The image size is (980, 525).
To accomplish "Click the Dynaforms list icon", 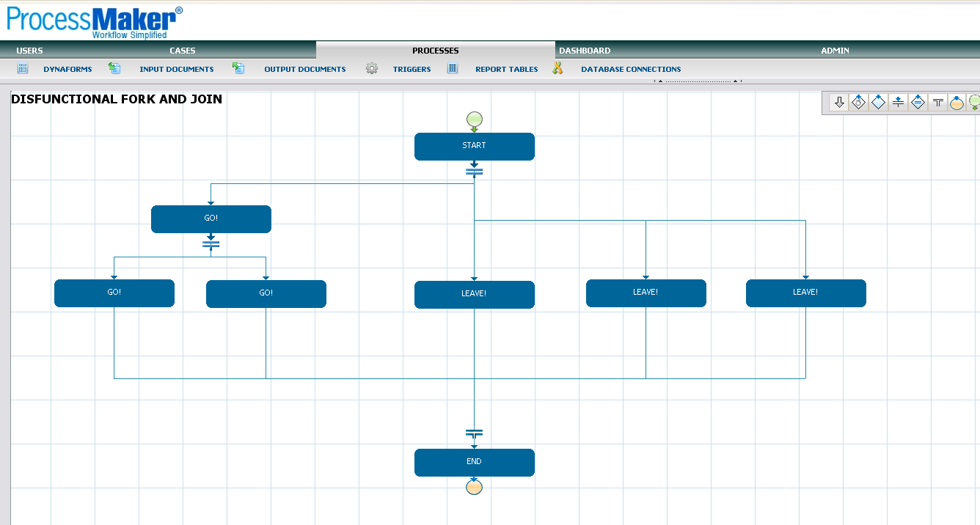I will tap(22, 68).
